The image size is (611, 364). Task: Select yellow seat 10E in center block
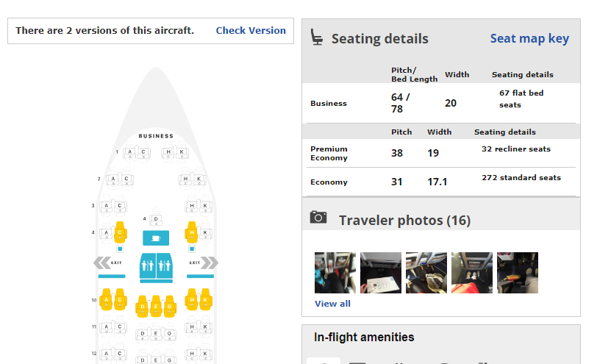[156, 306]
